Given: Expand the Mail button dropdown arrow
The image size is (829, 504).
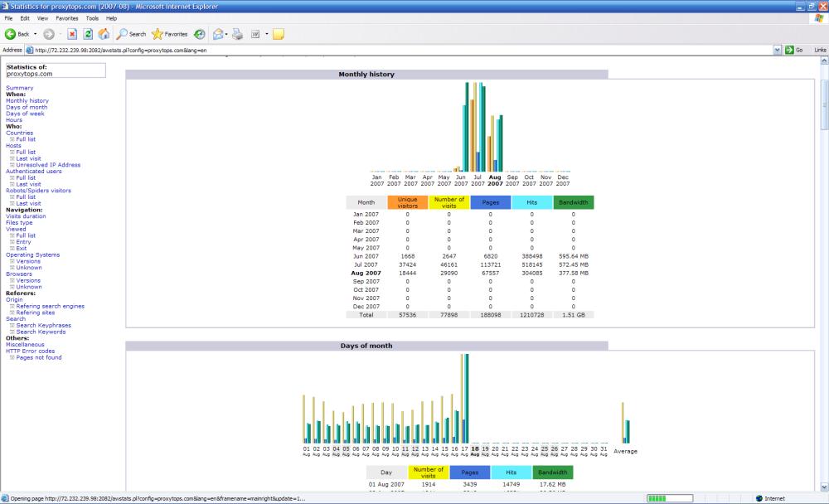Looking at the screenshot, I should point(228,34).
